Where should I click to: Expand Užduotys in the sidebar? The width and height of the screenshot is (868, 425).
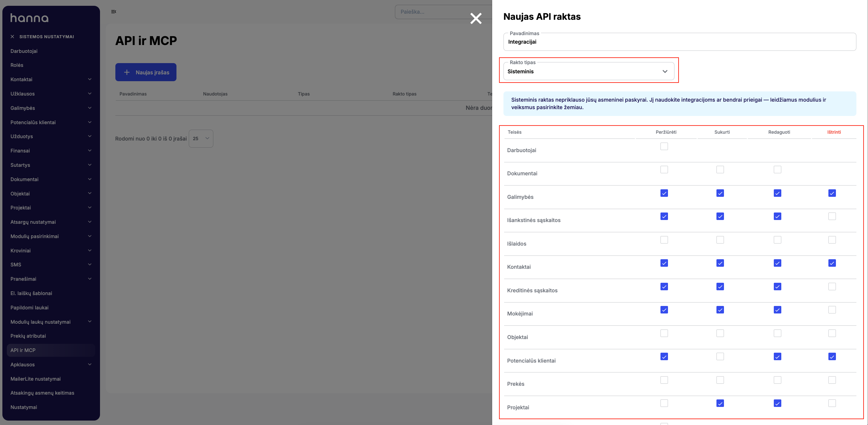[51, 136]
